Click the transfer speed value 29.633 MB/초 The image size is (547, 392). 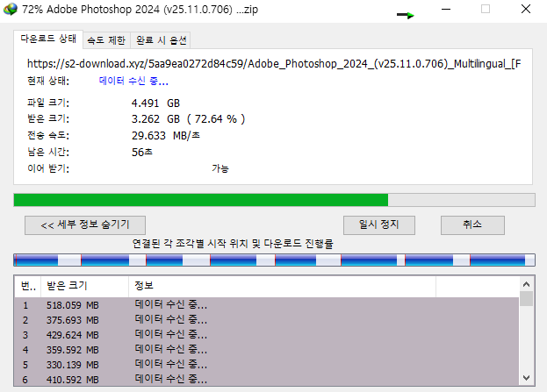click(166, 136)
